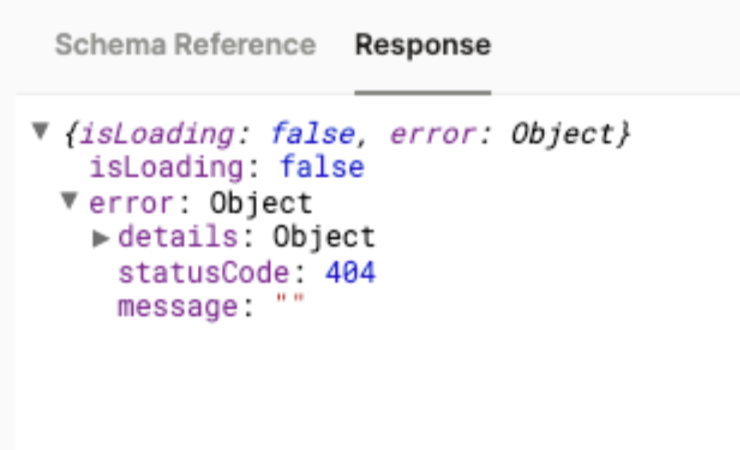Select the isLoading property key row

tap(165, 166)
